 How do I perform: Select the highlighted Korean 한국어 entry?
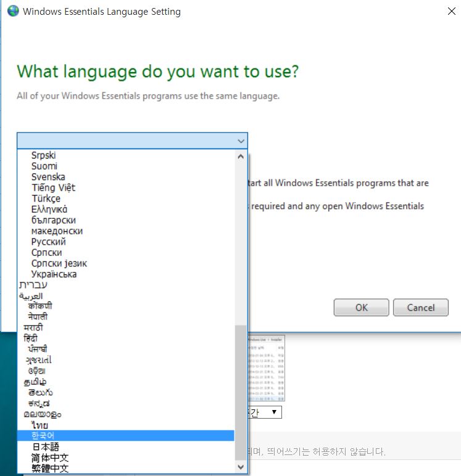126,436
